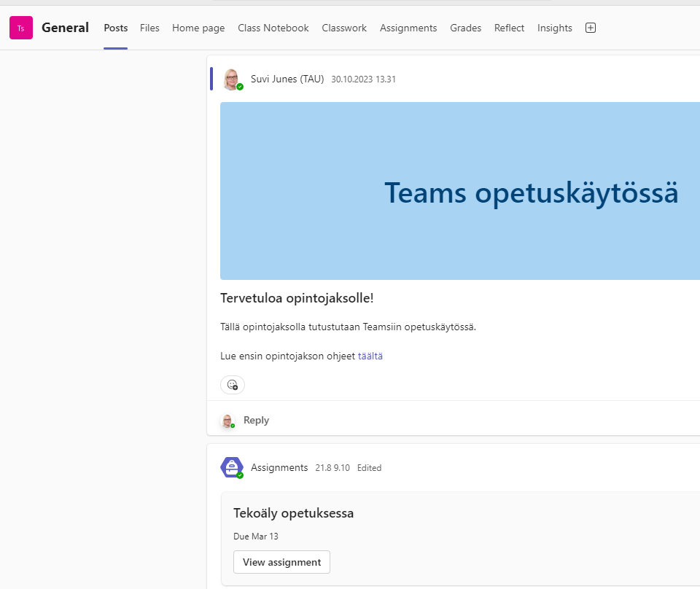Click Suvi Junes profile picture on post
The height and width of the screenshot is (589, 700).
pyautogui.click(x=232, y=79)
